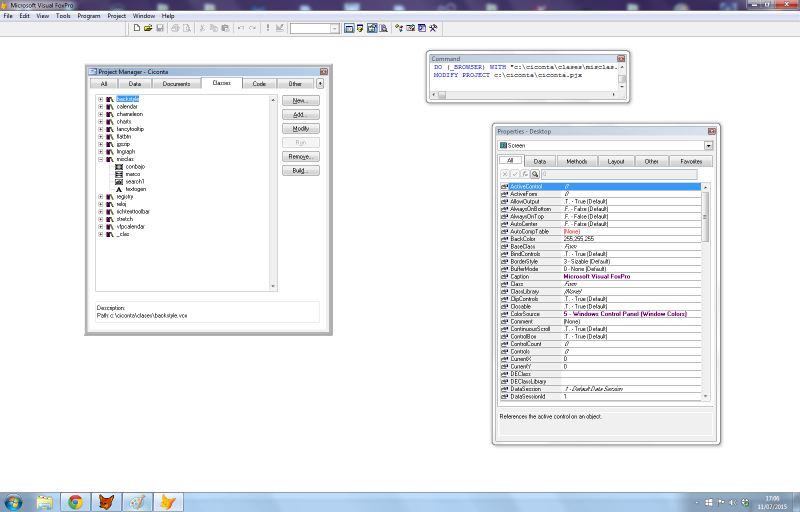Click the Zoom magnifier button in Properties
This screenshot has width=800, height=512.
[535, 174]
